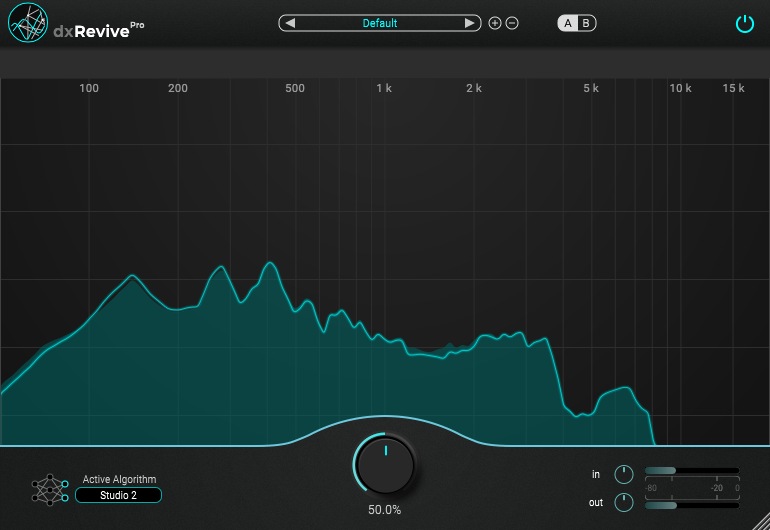Click the in gain knob
This screenshot has width=770, height=530.
624,473
